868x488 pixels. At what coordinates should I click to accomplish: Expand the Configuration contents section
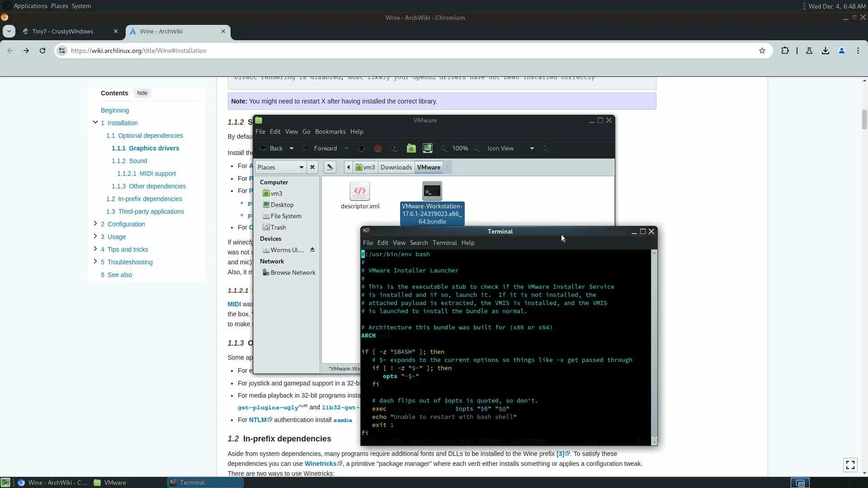click(95, 223)
